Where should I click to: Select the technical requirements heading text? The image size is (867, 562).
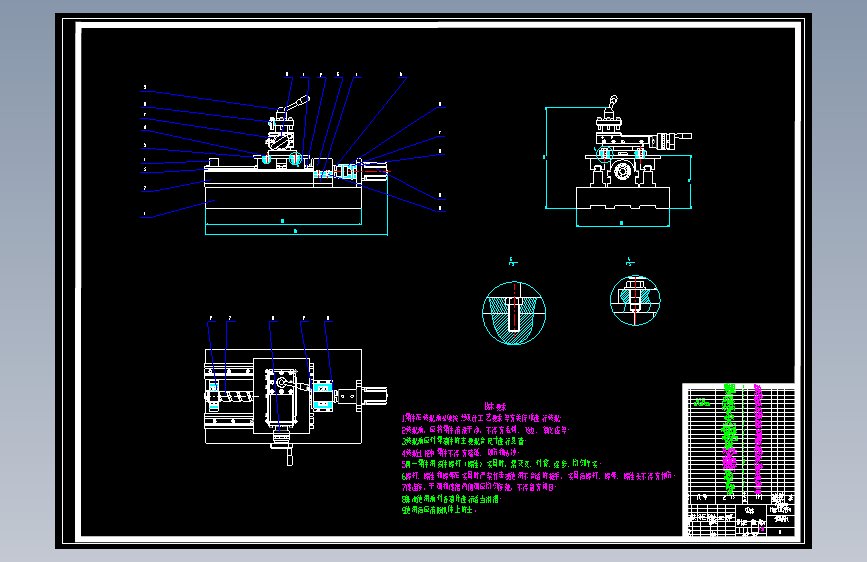[x=495, y=407]
